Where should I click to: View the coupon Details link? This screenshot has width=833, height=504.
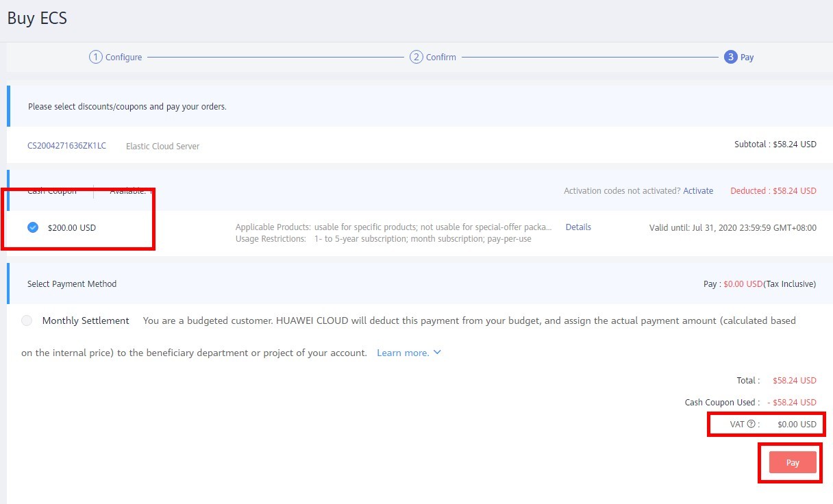[578, 227]
